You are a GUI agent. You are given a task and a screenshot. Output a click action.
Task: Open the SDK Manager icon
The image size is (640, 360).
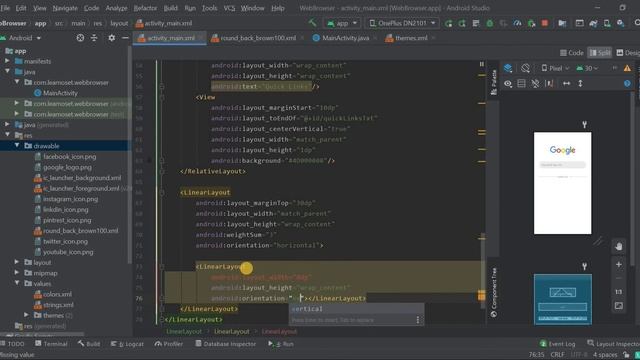[620, 23]
